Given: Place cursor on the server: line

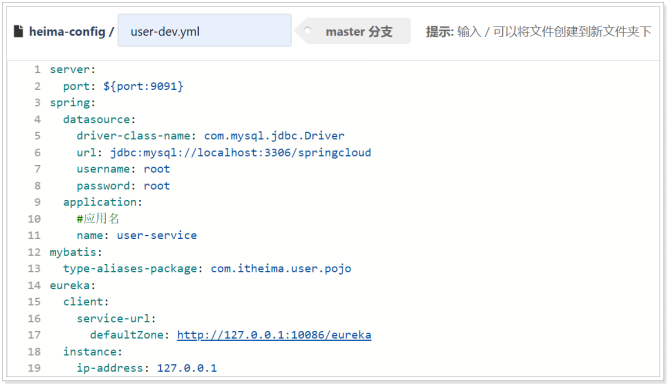Looking at the screenshot, I should 73,69.
